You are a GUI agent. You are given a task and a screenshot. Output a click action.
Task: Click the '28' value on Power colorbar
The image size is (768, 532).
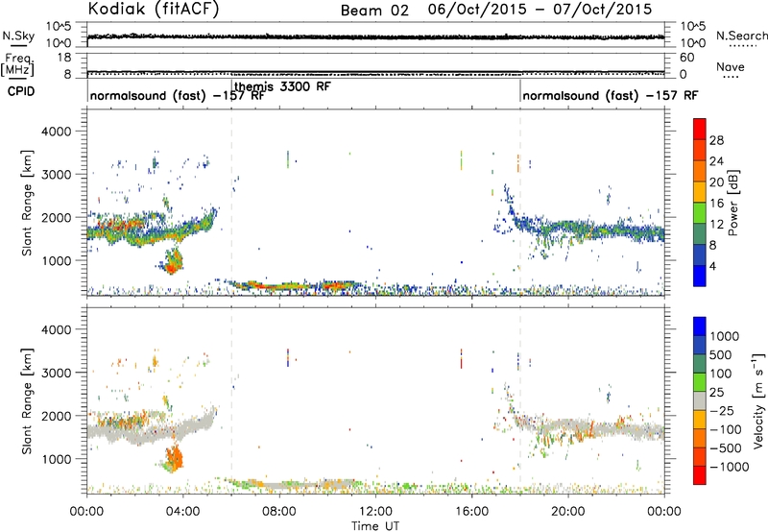(x=716, y=140)
